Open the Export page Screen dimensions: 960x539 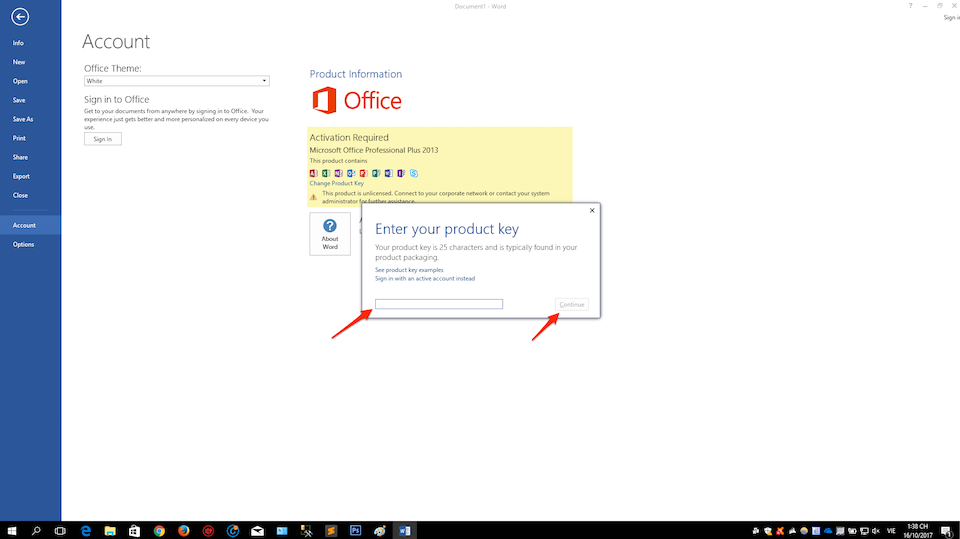click(x=21, y=176)
